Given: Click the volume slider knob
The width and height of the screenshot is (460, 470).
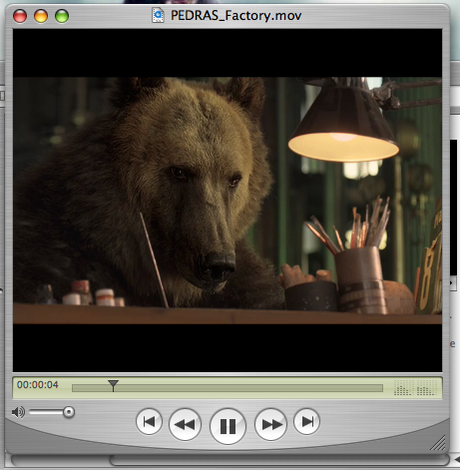Looking at the screenshot, I should pyautogui.click(x=69, y=412).
